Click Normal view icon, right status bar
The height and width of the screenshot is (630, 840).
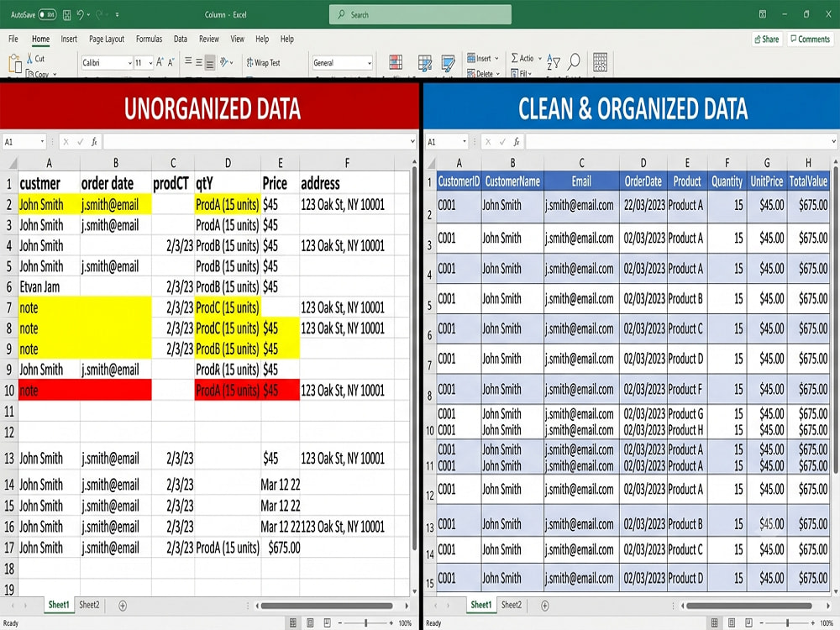coord(714,622)
